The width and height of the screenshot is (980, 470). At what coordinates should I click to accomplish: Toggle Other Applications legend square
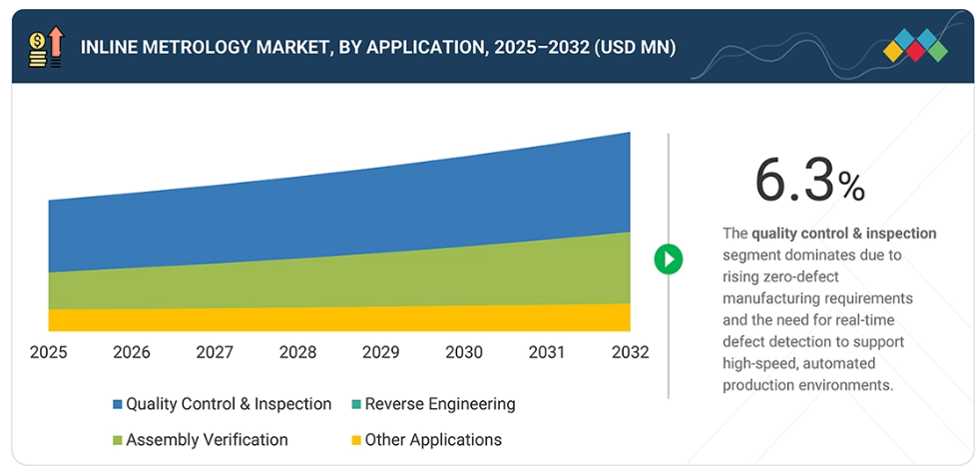coord(356,440)
